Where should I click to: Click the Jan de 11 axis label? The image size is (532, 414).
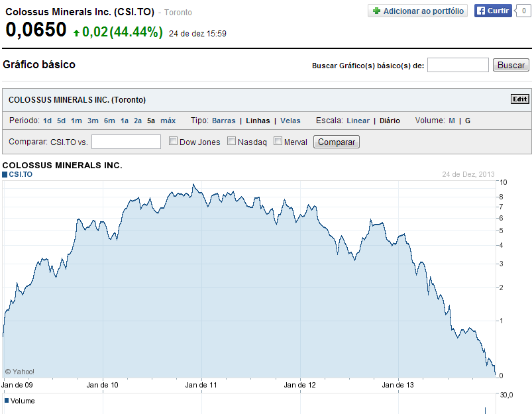click(x=201, y=385)
